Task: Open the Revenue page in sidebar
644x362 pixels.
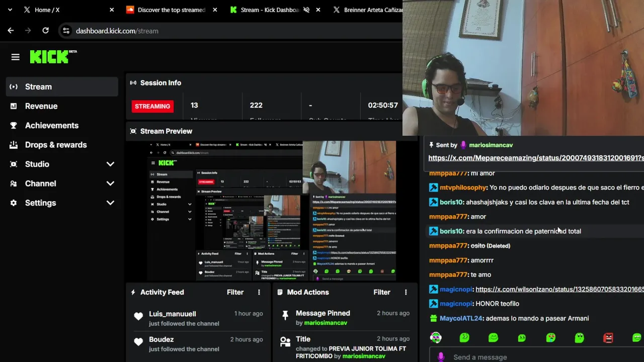Action: [62, 106]
